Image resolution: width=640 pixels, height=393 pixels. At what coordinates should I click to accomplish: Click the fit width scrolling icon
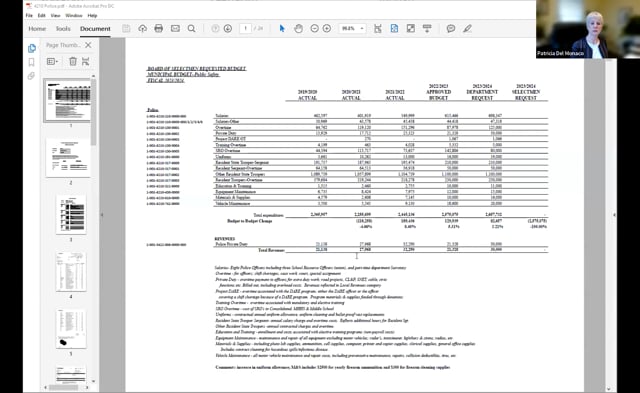tap(378, 29)
